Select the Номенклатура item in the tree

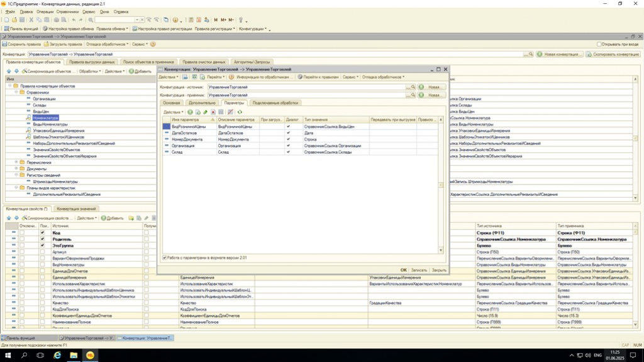pyautogui.click(x=45, y=118)
